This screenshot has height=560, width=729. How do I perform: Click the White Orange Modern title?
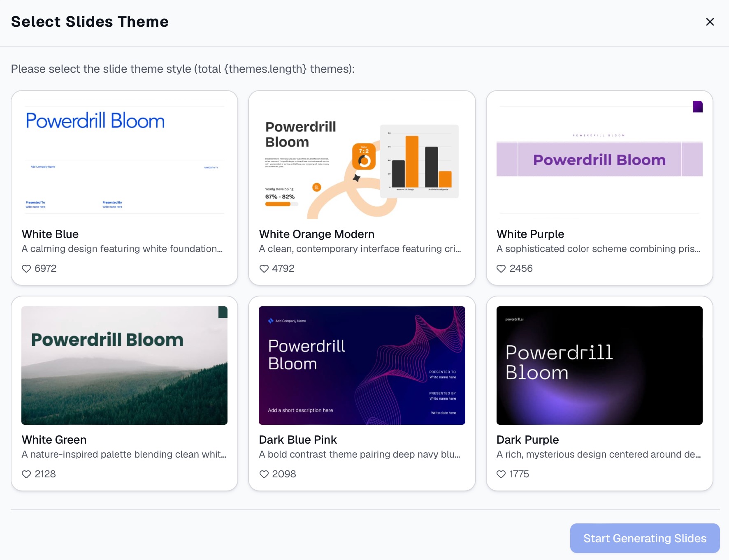point(317,234)
